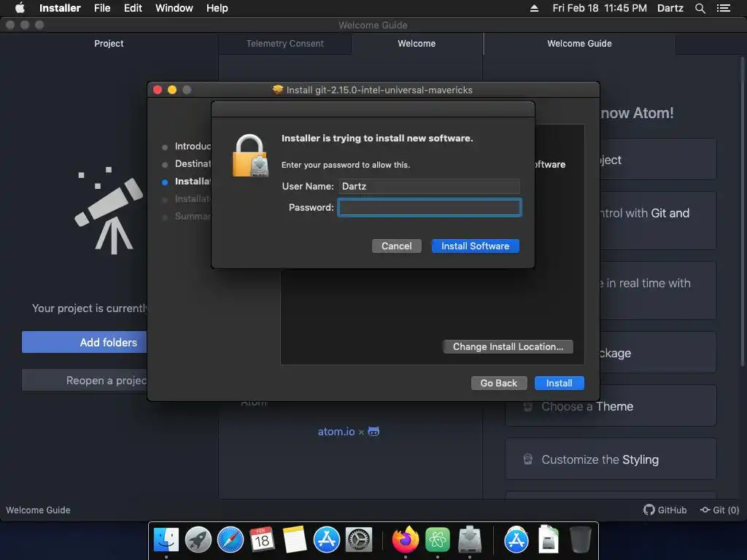The height and width of the screenshot is (560, 747).
Task: Open the File menu
Action: [x=102, y=8]
